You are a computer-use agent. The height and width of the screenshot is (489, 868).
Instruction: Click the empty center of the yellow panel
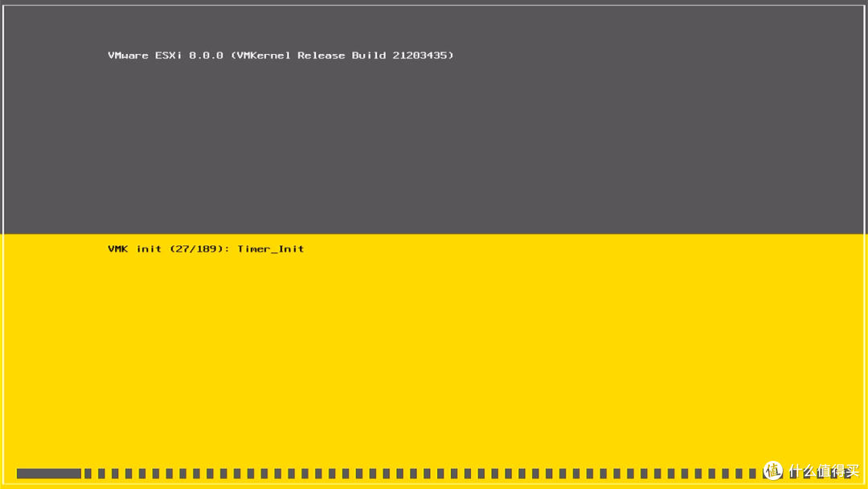tap(434, 354)
